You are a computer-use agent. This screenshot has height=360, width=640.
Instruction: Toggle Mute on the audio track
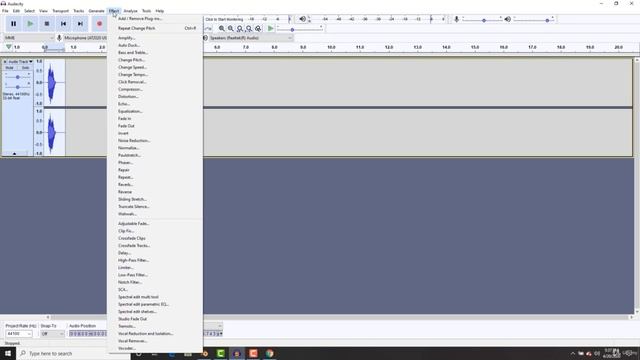coord(10,68)
